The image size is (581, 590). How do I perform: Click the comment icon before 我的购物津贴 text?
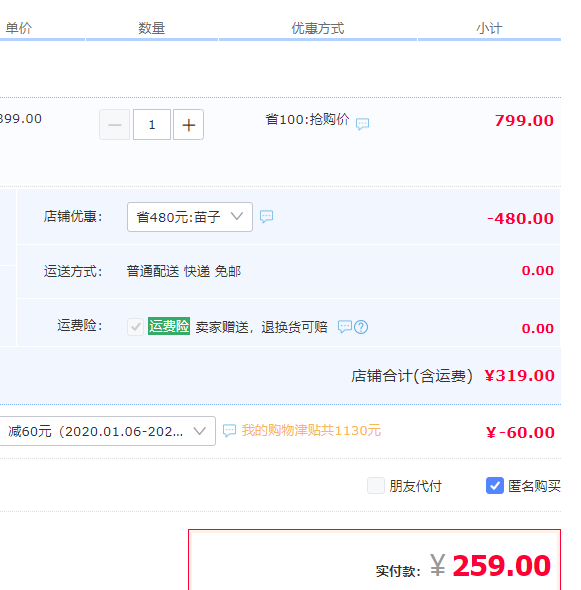pyautogui.click(x=229, y=430)
